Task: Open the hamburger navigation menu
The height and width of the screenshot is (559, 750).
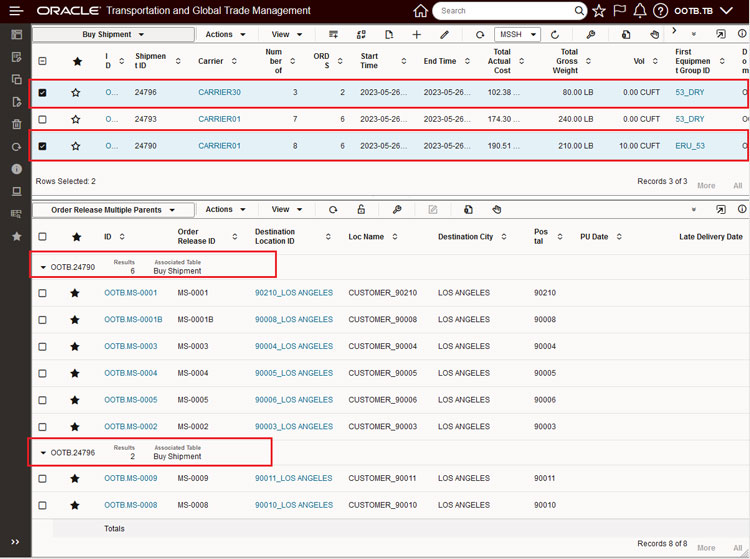Action: pos(16,11)
